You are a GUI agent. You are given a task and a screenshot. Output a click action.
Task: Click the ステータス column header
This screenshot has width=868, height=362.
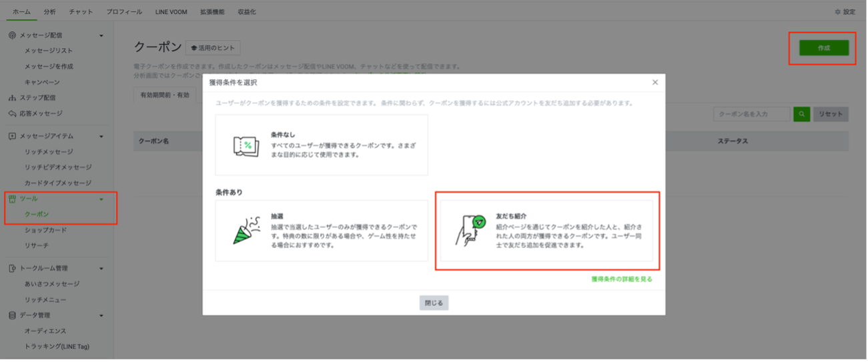(733, 141)
